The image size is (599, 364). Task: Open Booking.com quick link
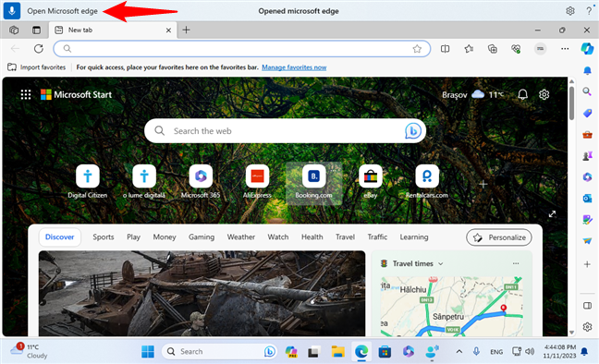(x=313, y=182)
